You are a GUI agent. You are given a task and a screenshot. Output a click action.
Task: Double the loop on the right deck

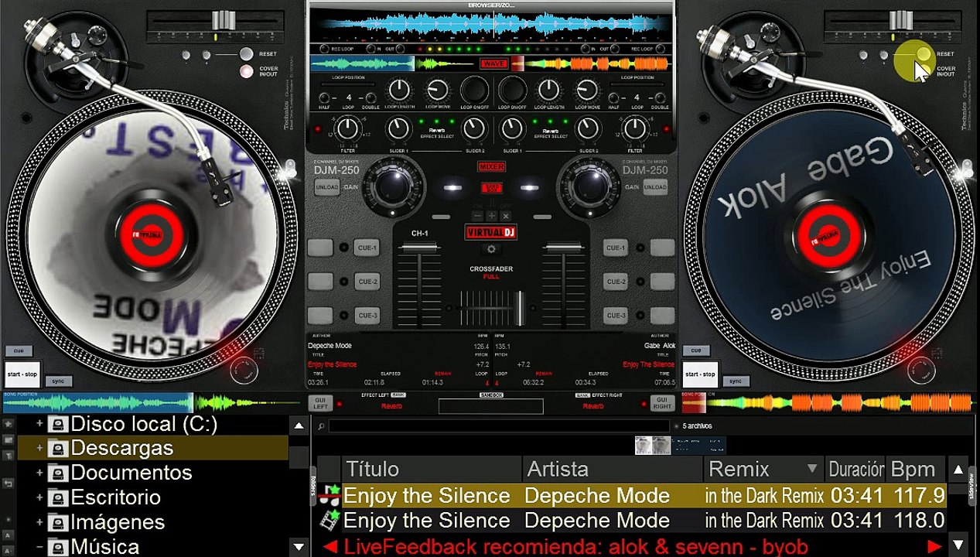click(x=660, y=97)
